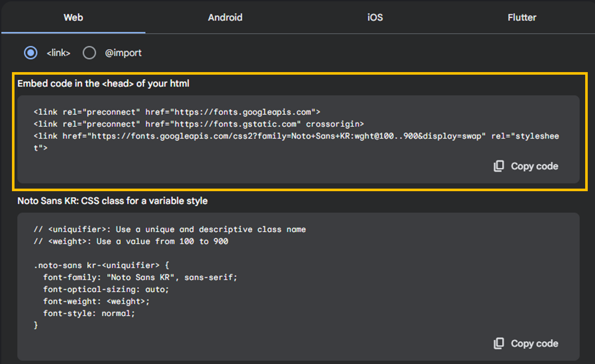Click the font-style: normal code line
This screenshot has height=364, width=595.
click(x=89, y=313)
